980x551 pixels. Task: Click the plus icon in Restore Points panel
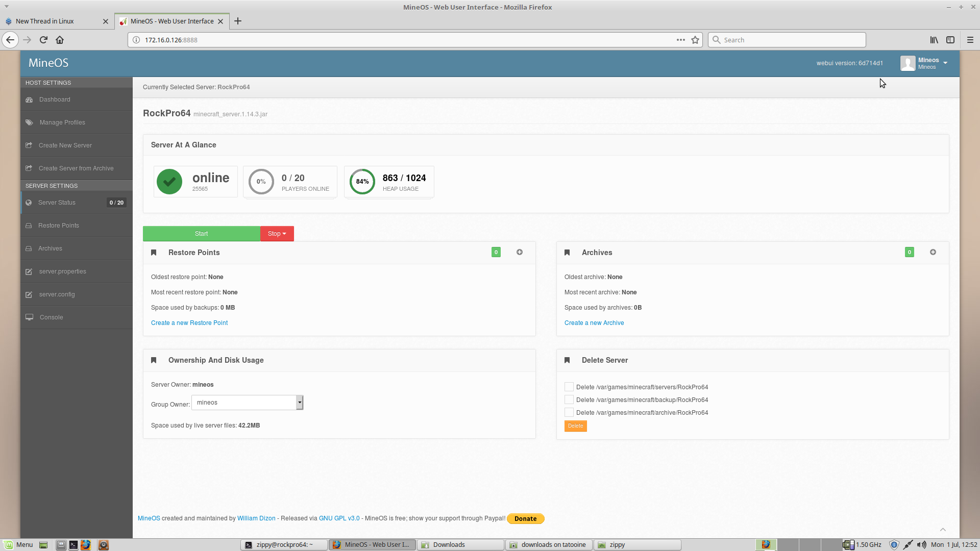[x=520, y=252]
